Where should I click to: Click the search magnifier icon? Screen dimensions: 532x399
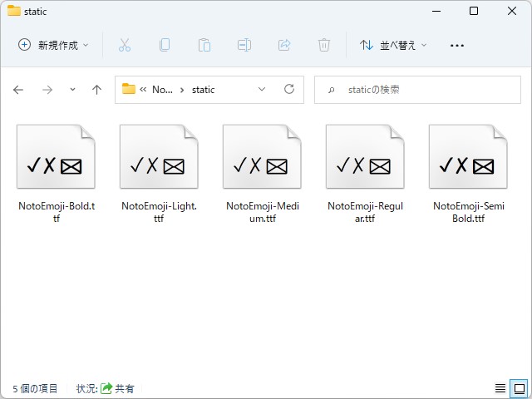coord(332,90)
